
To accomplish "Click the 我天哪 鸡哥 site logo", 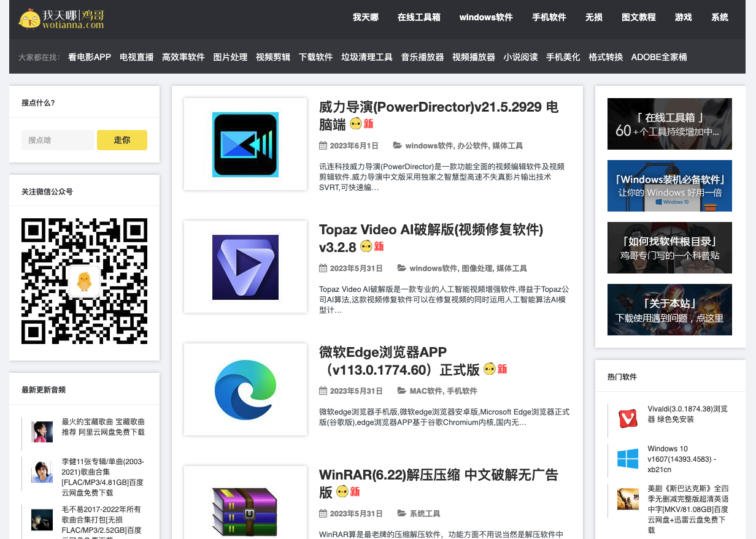I will pos(61,18).
